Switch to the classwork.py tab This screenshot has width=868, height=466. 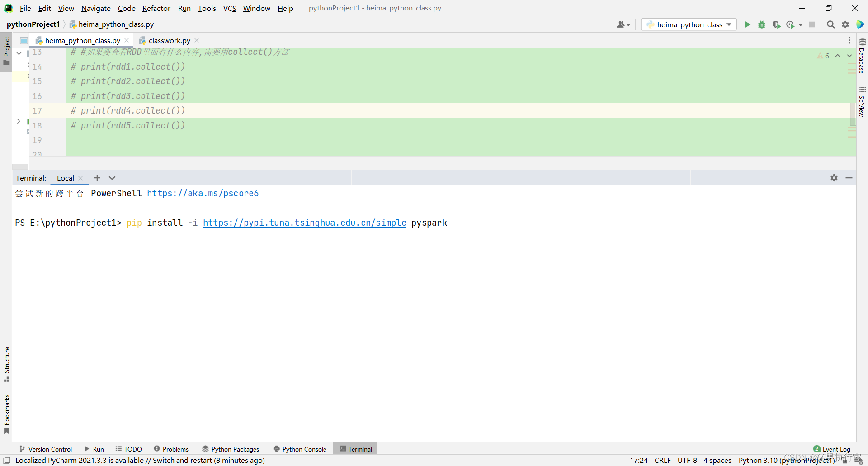click(169, 40)
